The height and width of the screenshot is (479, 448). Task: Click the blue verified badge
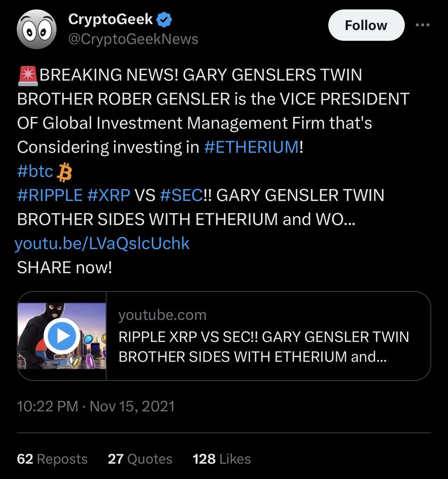pos(165,19)
